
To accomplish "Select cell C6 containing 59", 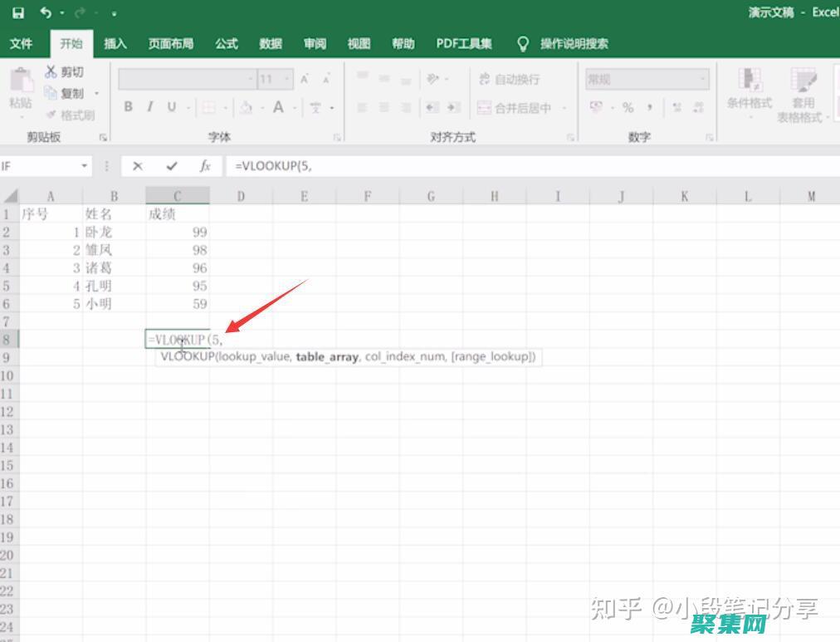I will [x=178, y=304].
